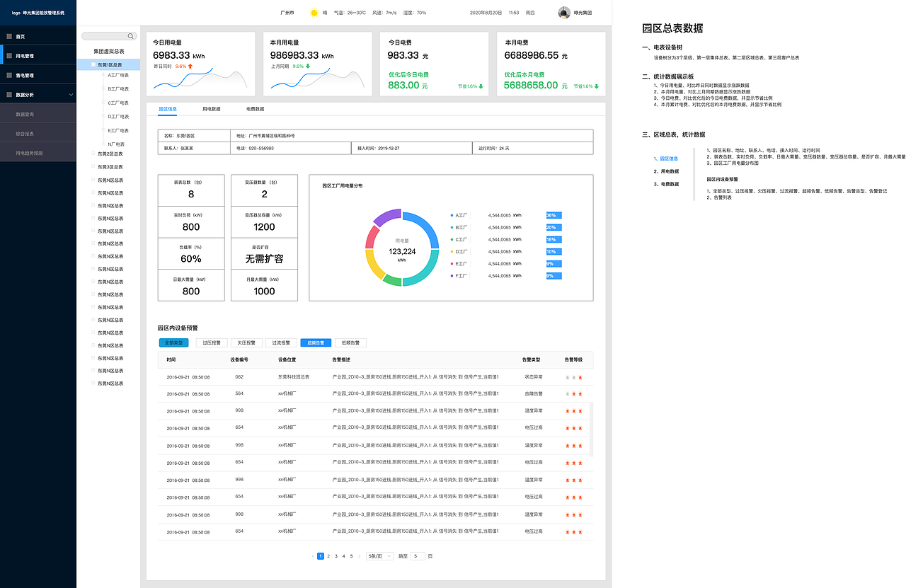Select B工厂电表 in the device tree
The width and height of the screenshot is (906, 588).
pyautogui.click(x=118, y=89)
